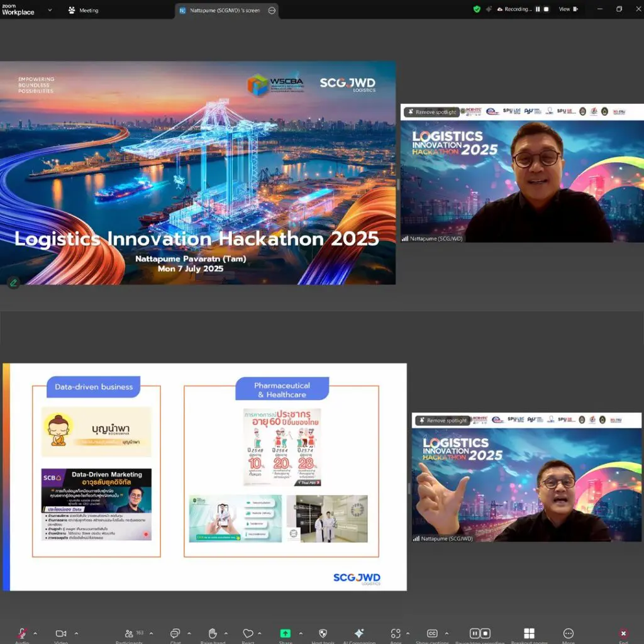Click the Pharmaceutical & Healthcare slide heading

pos(282,390)
